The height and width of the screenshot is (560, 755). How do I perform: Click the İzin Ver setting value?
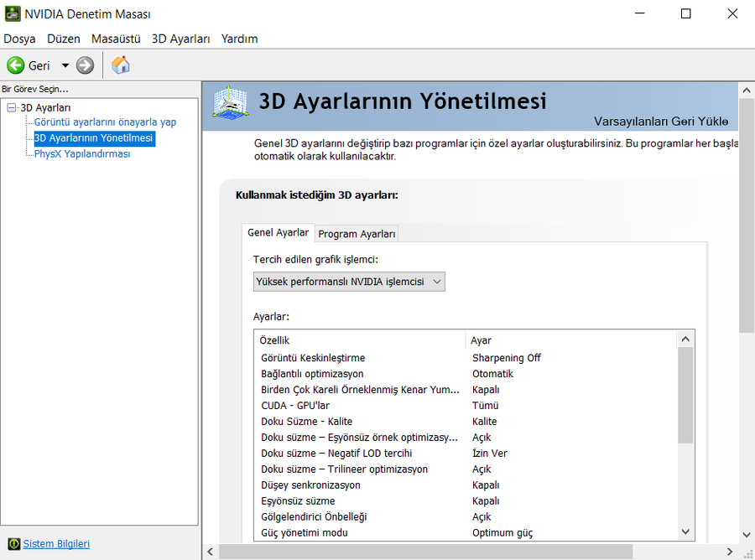click(490, 454)
